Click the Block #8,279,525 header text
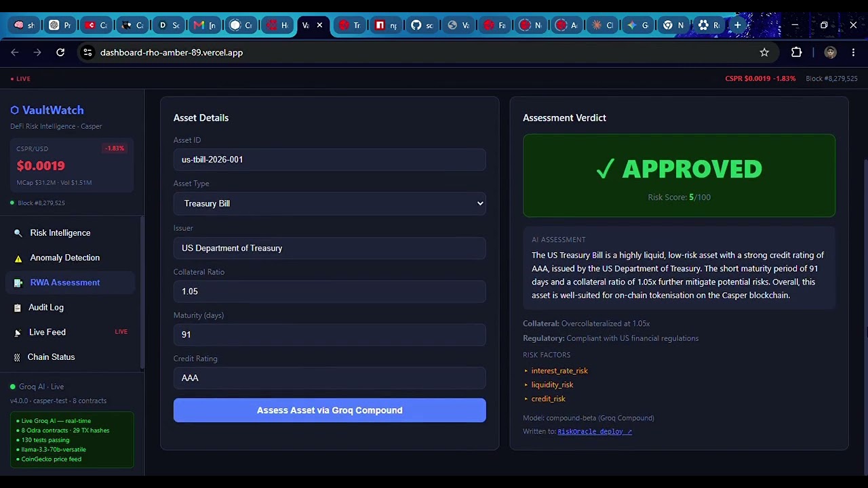Screen dimensions: 868x488 pos(831,79)
